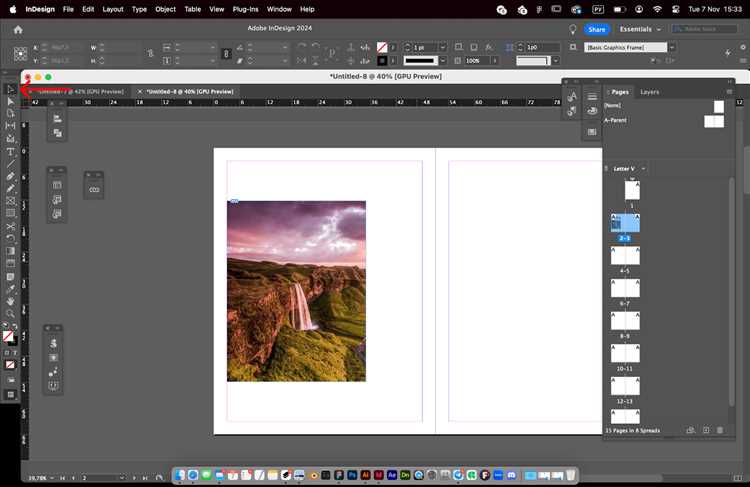Set the reference point locator grid
Image resolution: width=750 pixels, height=487 pixels.
[19, 54]
